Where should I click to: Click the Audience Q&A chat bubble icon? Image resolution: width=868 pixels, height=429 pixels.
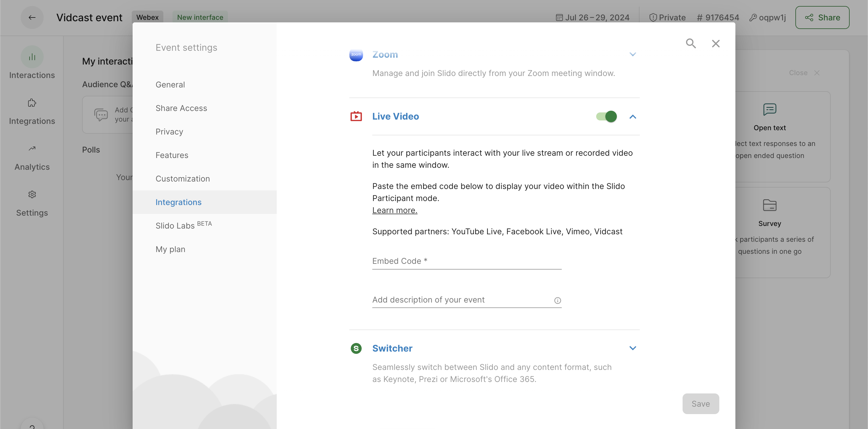(101, 115)
